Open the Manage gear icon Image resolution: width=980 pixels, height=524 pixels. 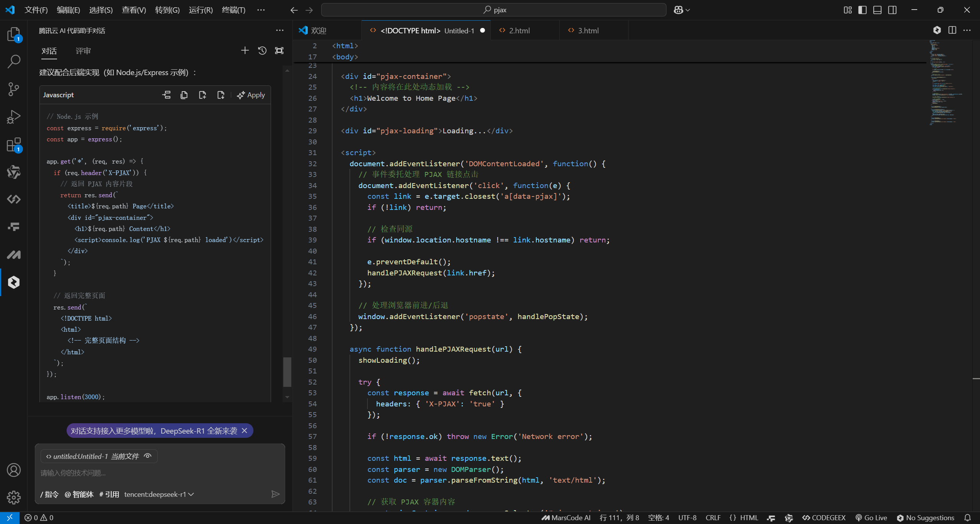coord(14,498)
